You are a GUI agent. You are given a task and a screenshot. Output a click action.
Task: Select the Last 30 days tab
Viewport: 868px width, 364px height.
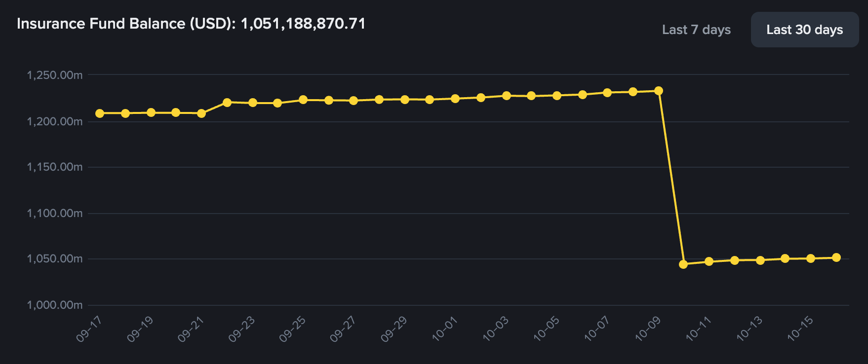[x=804, y=30]
